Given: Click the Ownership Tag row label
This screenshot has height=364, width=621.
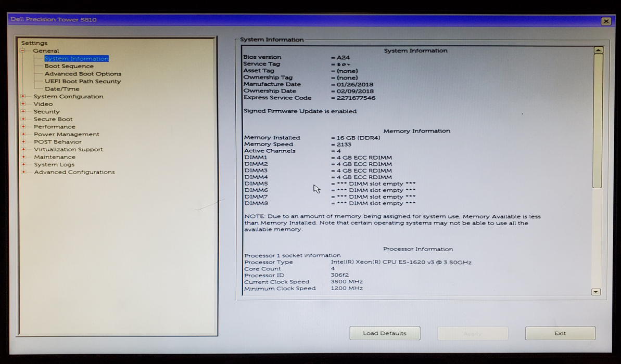Looking at the screenshot, I should (268, 77).
